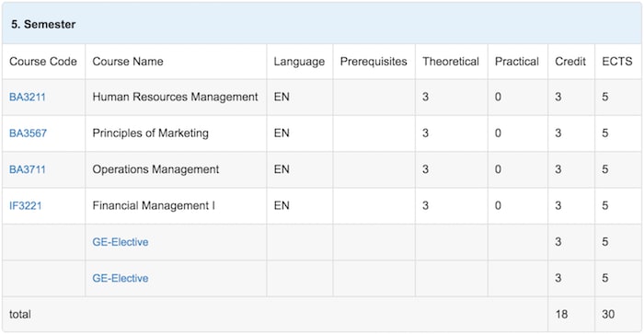Open the first GE-Elective link

pyautogui.click(x=121, y=242)
